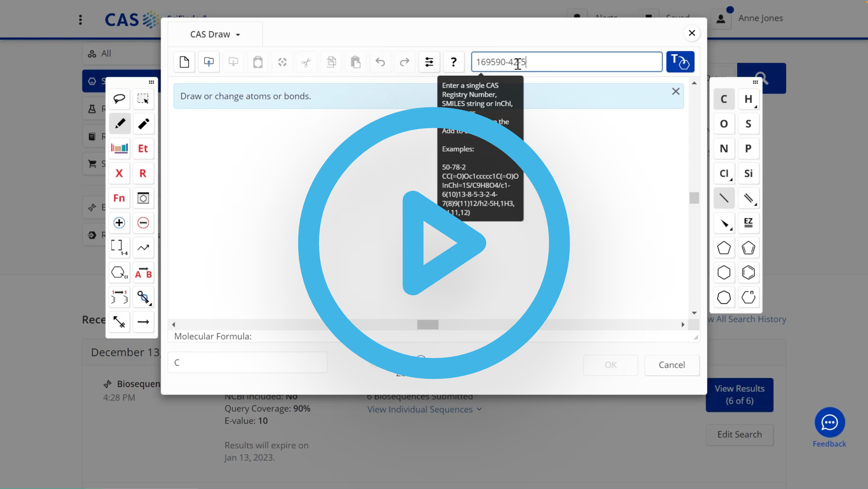Click the CAS Registry Number input field
Image resolution: width=868 pixels, height=489 pixels.
(x=567, y=62)
